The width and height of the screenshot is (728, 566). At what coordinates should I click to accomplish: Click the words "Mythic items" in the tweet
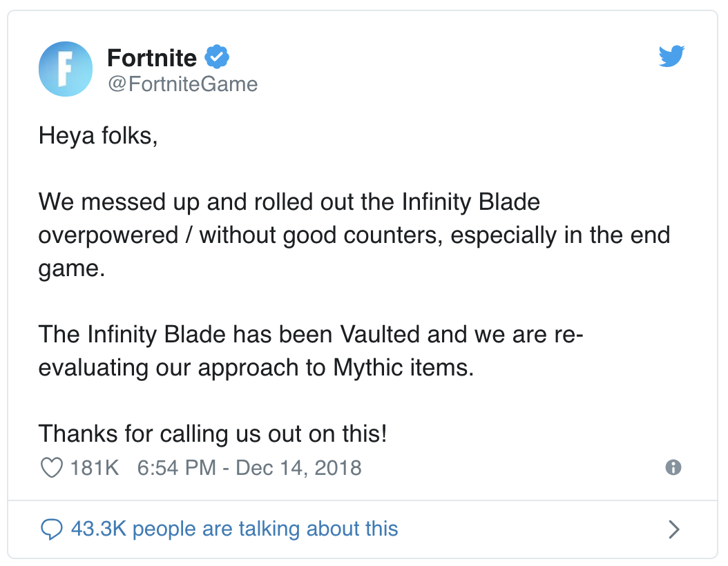pyautogui.click(x=403, y=368)
